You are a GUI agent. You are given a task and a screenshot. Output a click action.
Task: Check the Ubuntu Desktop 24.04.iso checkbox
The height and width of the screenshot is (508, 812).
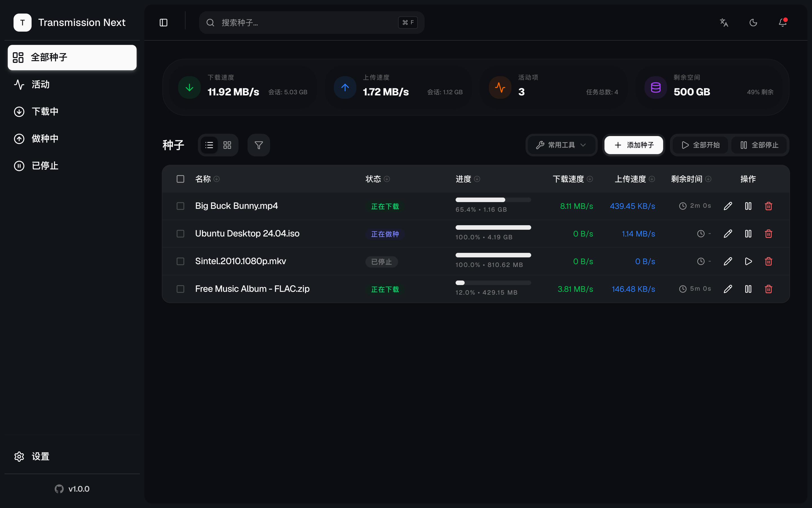pos(180,233)
